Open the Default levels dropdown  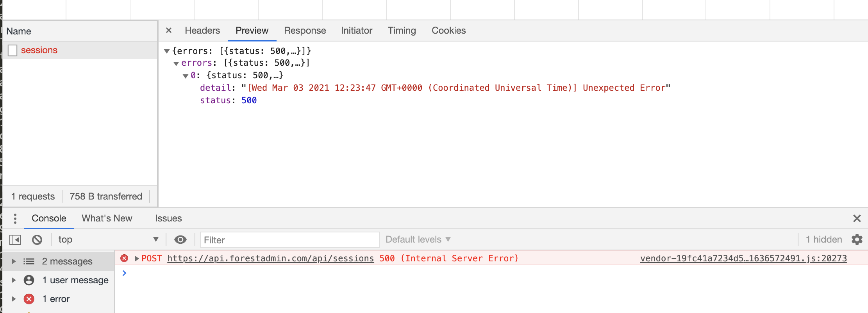[418, 239]
